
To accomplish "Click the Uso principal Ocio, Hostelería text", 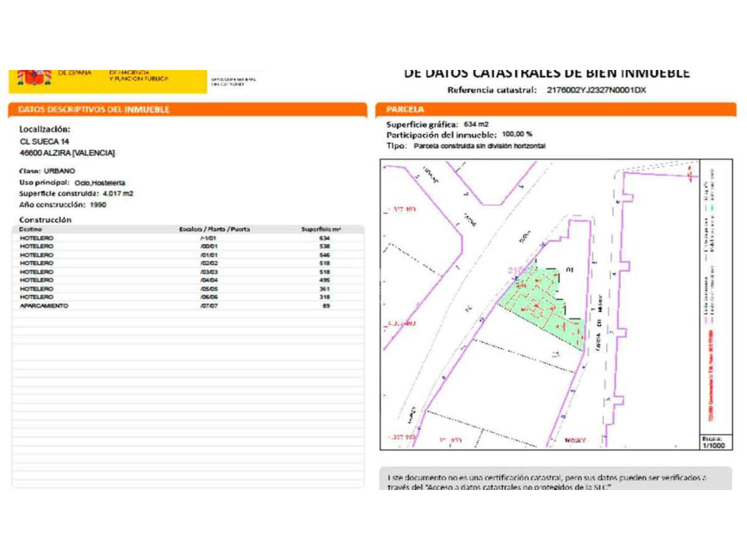I will [99, 183].
